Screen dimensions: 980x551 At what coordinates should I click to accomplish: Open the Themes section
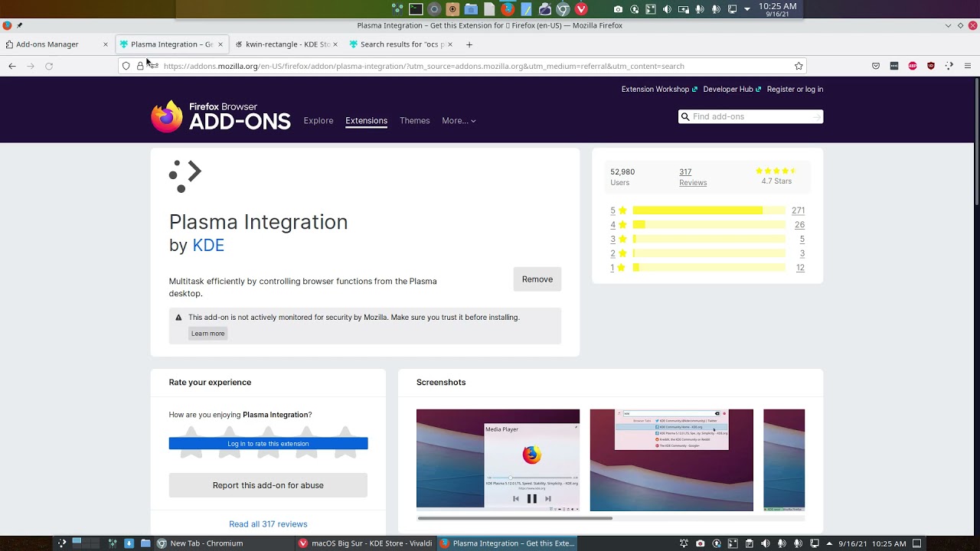[414, 120]
